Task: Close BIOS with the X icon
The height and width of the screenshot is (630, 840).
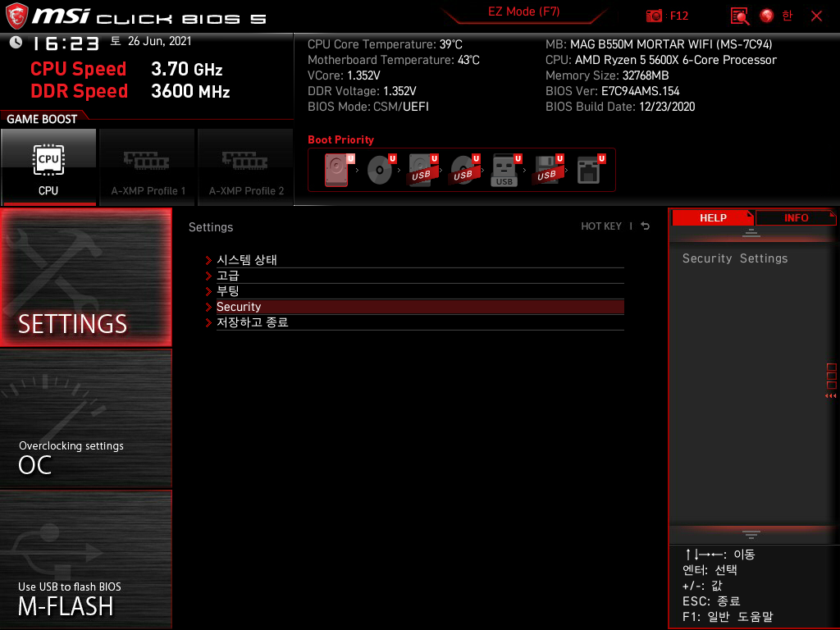Action: [x=816, y=16]
